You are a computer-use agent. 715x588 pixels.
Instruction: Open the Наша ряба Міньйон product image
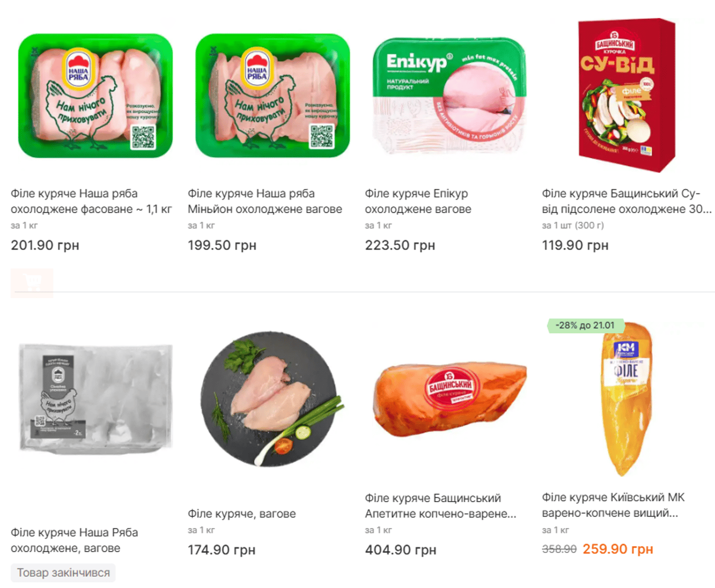click(x=273, y=95)
